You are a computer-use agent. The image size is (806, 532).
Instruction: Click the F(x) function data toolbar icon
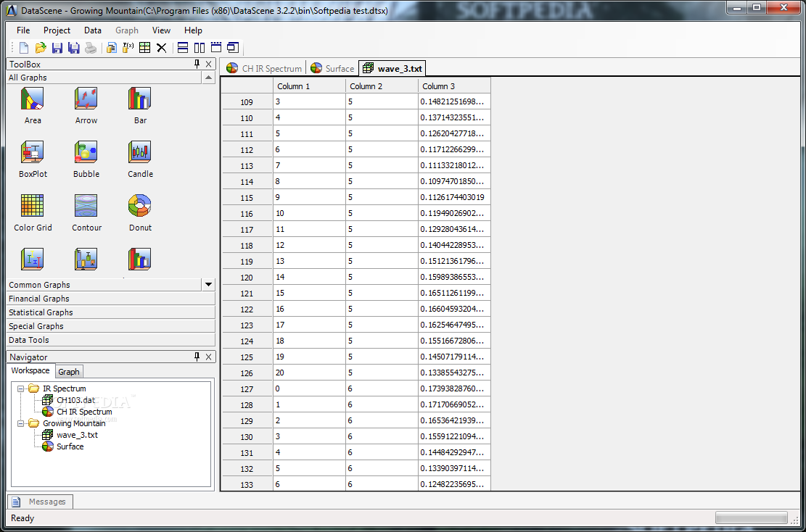pos(128,48)
